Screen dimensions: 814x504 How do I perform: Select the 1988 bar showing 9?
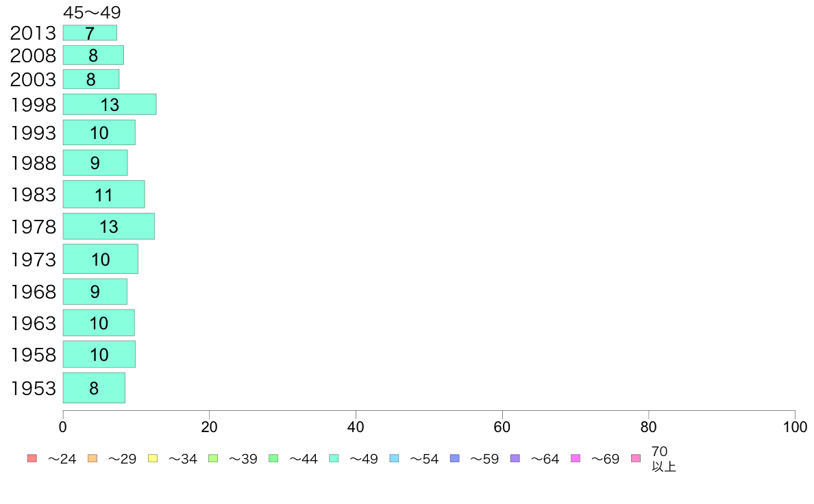95,163
